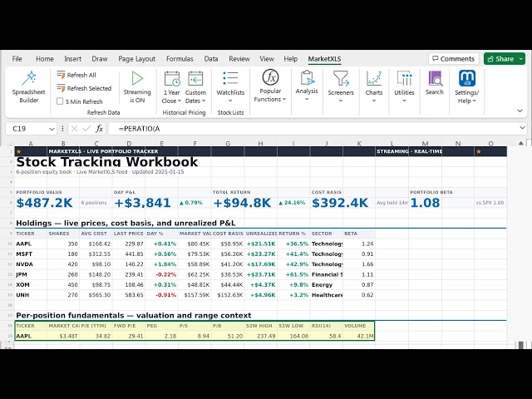Click the Refresh Selected icon
Viewport: 532px width, 399px height.
(x=61, y=88)
